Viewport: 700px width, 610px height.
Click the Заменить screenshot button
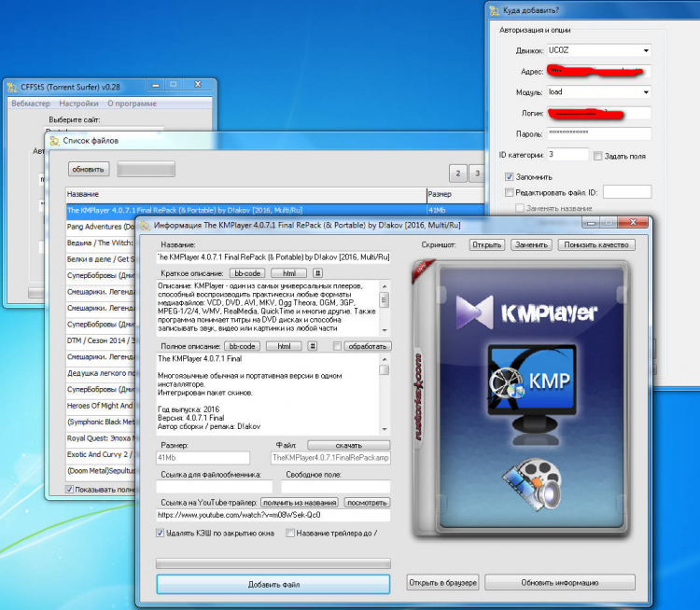click(x=531, y=245)
